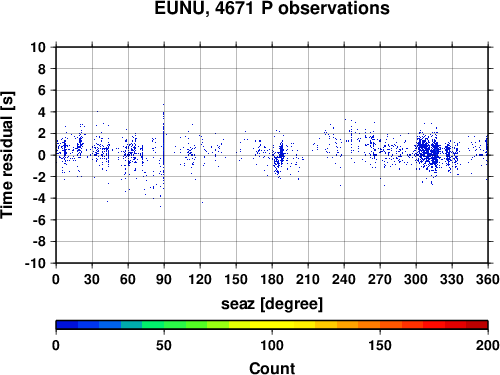
Task: Click the colorbar tick label 200
Action: click(x=488, y=345)
